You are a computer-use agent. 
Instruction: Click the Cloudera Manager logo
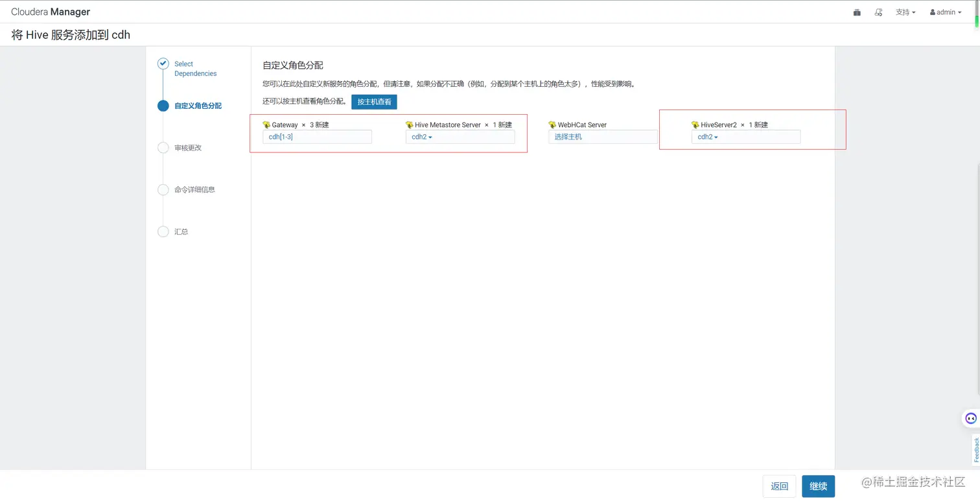(x=51, y=12)
